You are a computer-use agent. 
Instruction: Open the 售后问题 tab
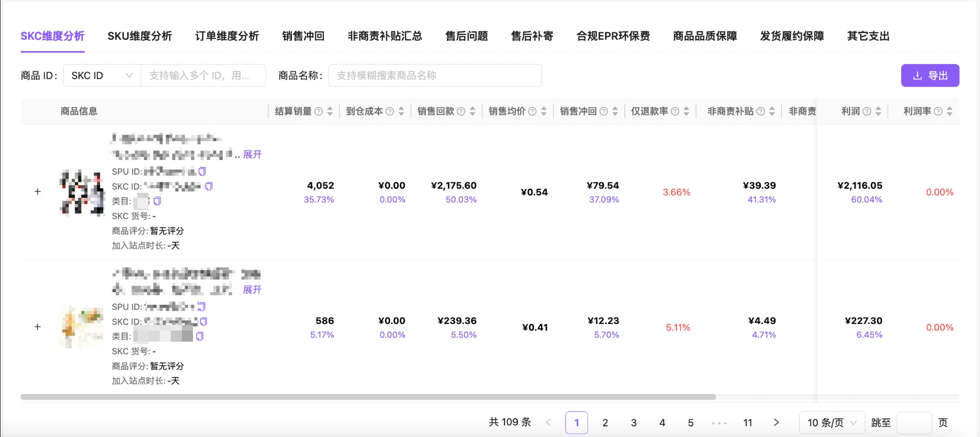click(467, 36)
